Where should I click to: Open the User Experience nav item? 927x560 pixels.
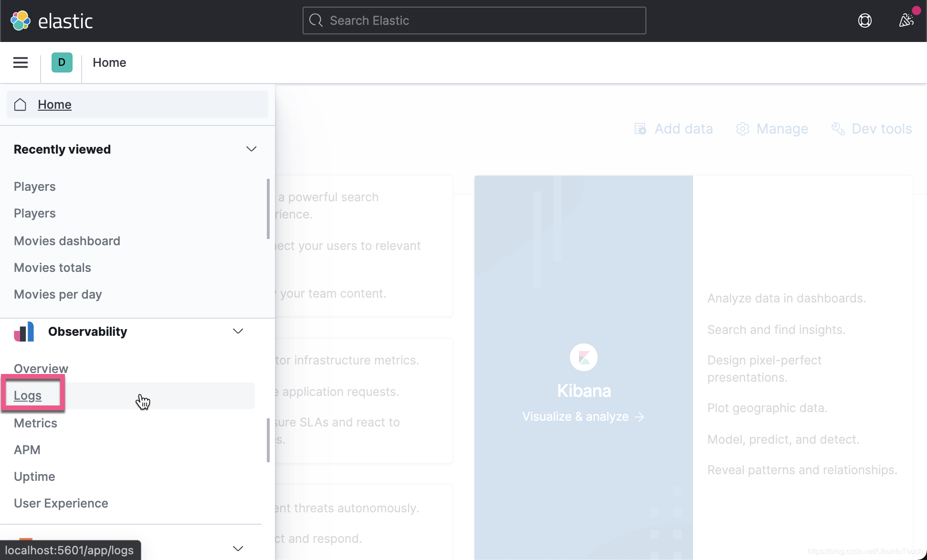(x=61, y=503)
